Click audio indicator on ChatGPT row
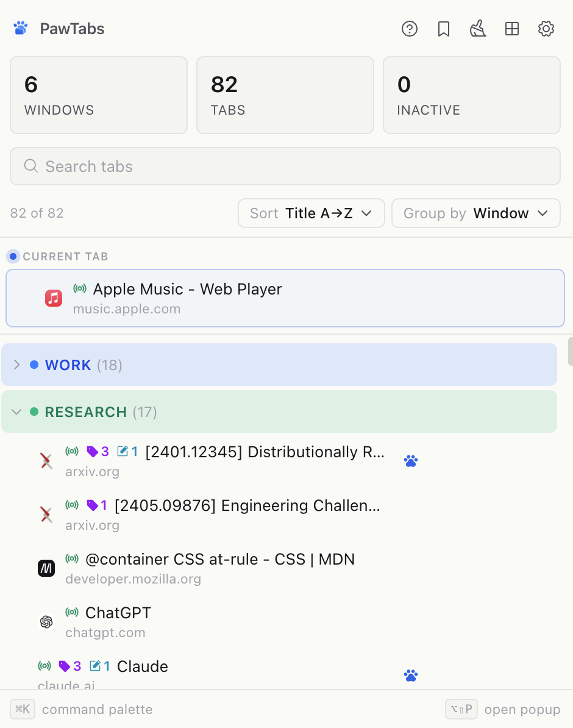The image size is (573, 728). click(72, 612)
